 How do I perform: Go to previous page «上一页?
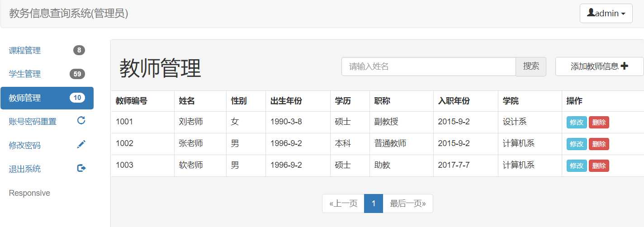343,203
